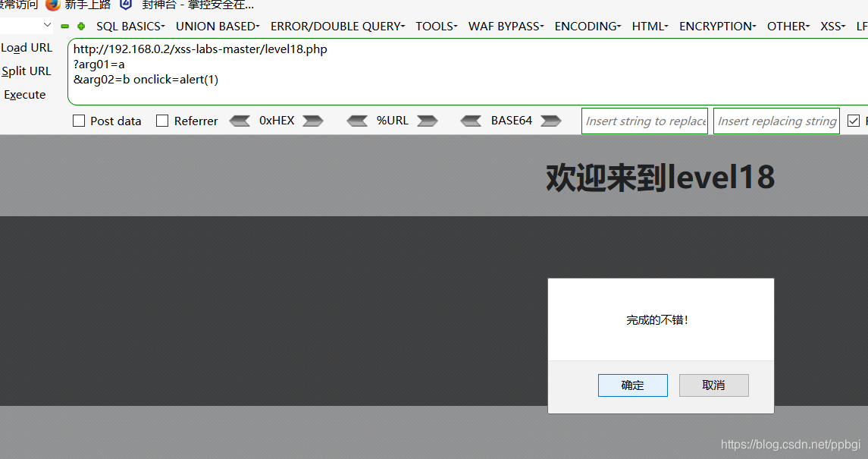Enable the Post data checkbox
868x459 pixels.
point(79,121)
